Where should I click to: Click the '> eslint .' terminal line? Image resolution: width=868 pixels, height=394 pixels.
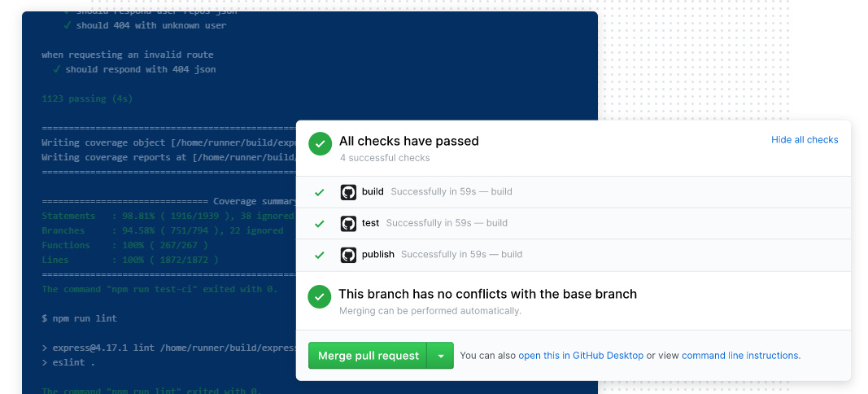tap(68, 362)
